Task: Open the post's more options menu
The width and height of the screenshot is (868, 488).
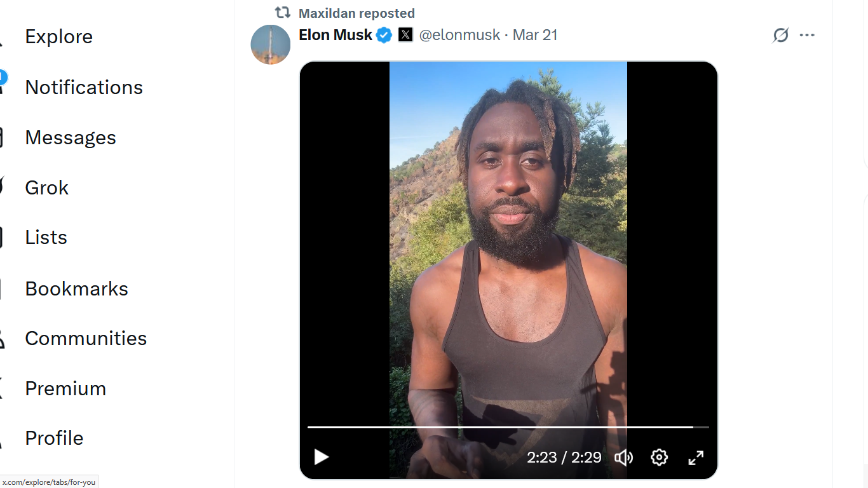Action: pyautogui.click(x=807, y=36)
